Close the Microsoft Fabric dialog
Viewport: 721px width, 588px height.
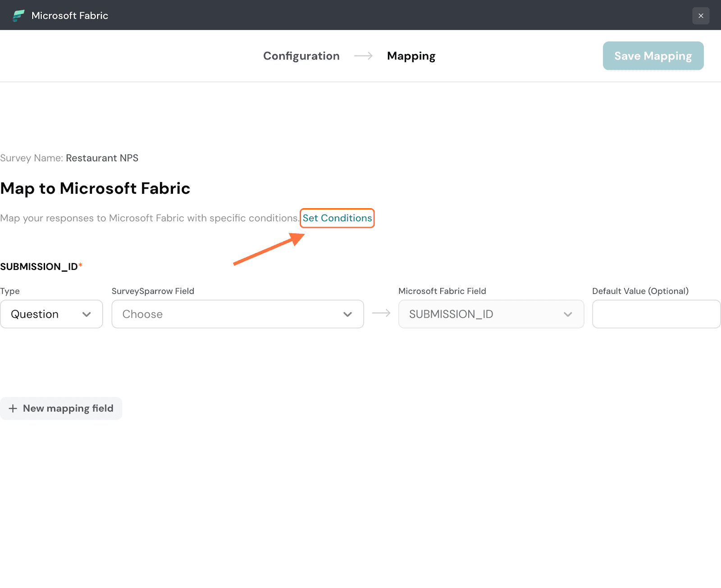(701, 16)
